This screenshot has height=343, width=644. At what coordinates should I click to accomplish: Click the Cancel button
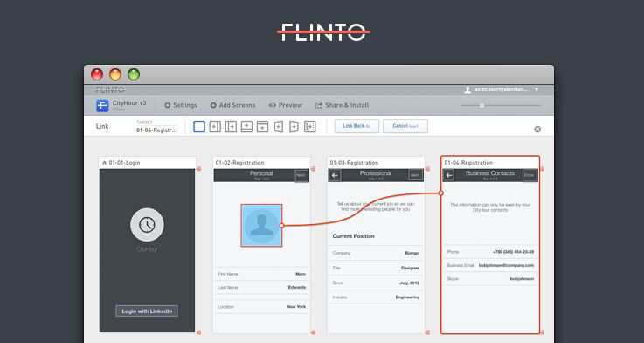pyautogui.click(x=405, y=126)
